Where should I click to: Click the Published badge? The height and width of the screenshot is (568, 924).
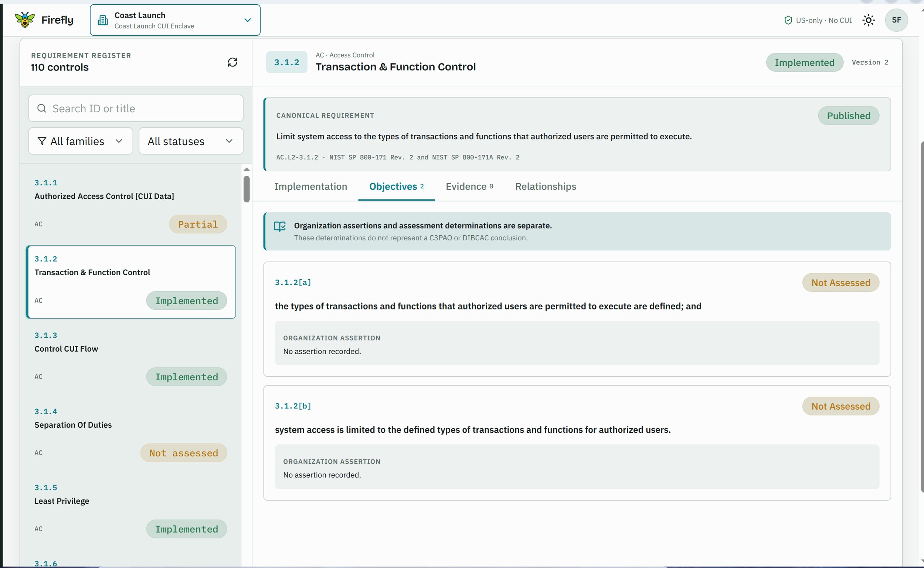click(x=849, y=116)
